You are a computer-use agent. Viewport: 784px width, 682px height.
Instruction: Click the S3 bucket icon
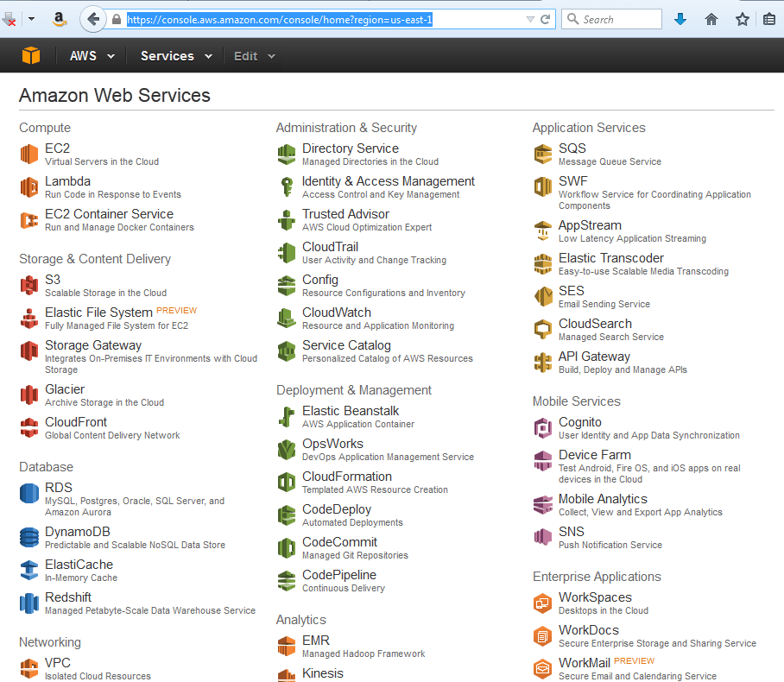(x=29, y=286)
